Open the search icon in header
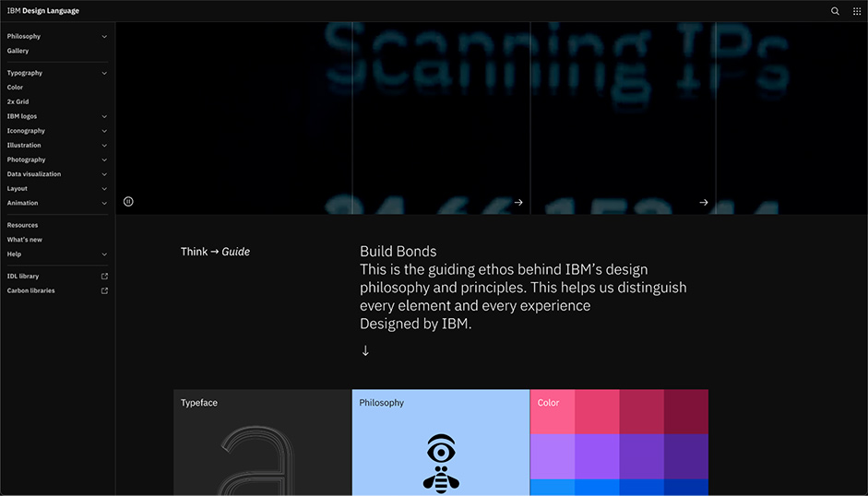 [835, 11]
